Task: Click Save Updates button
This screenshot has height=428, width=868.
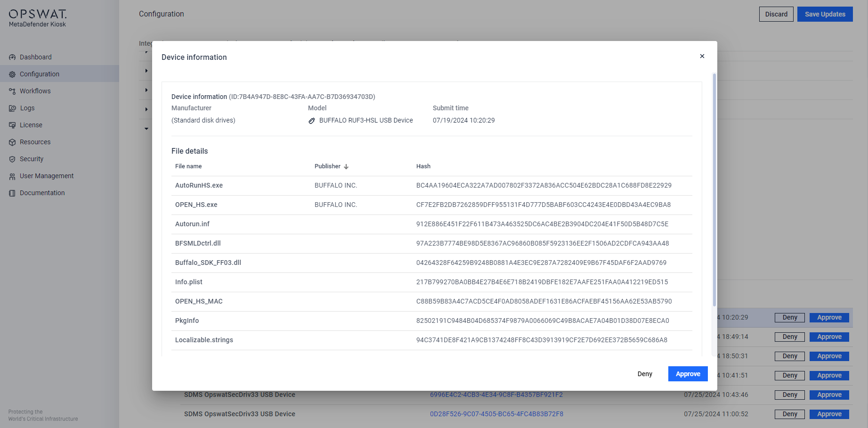Action: coord(825,14)
